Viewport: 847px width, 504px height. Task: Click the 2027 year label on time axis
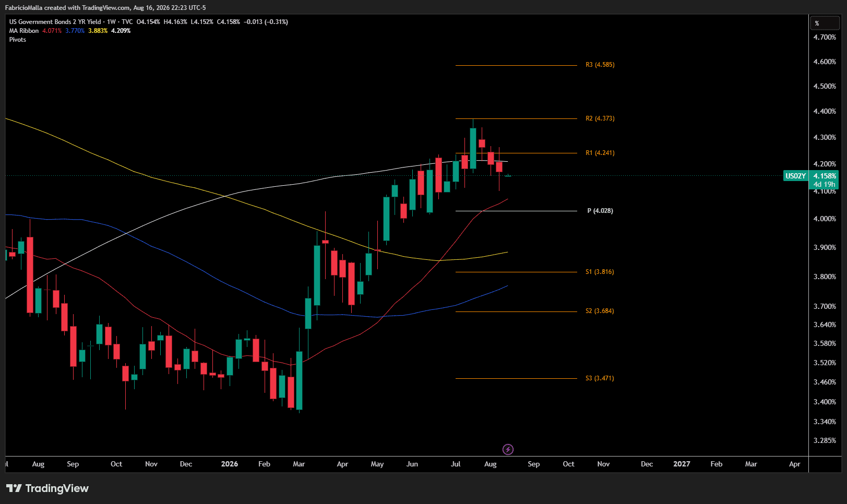tap(682, 464)
